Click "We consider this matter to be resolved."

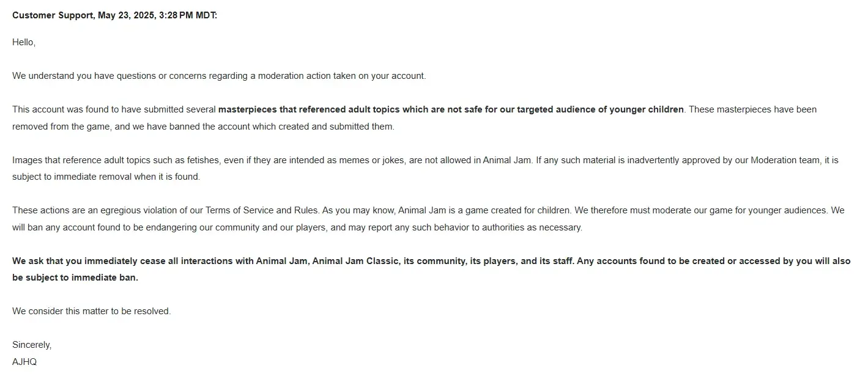91,311
